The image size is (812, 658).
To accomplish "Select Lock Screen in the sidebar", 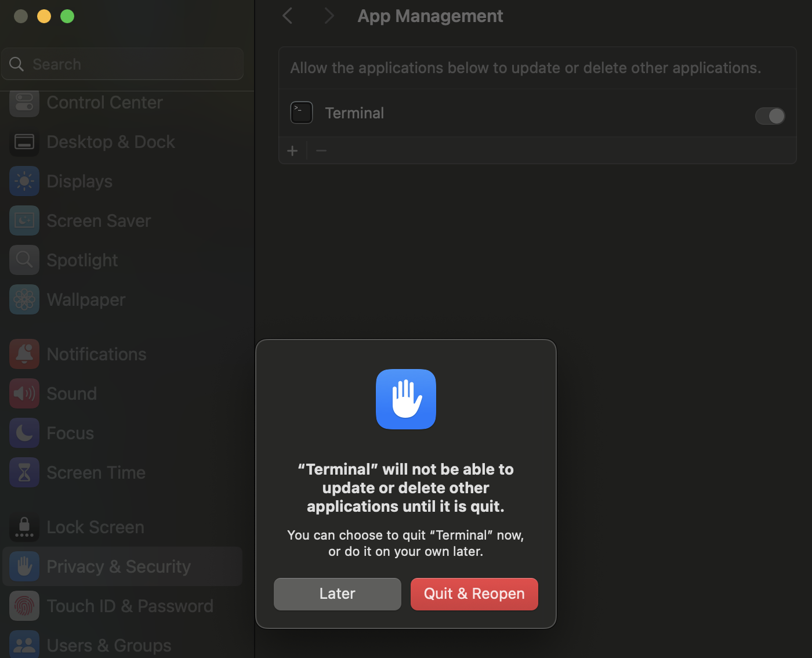I will 122,527.
